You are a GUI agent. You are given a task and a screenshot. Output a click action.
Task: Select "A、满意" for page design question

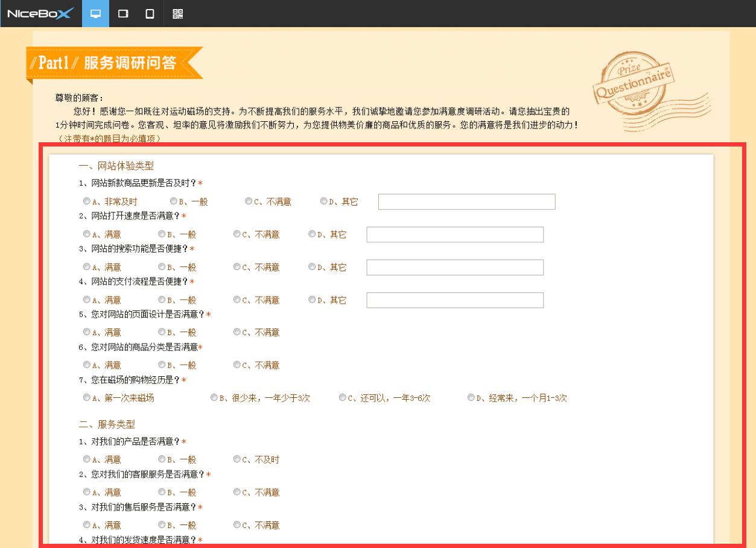click(86, 332)
